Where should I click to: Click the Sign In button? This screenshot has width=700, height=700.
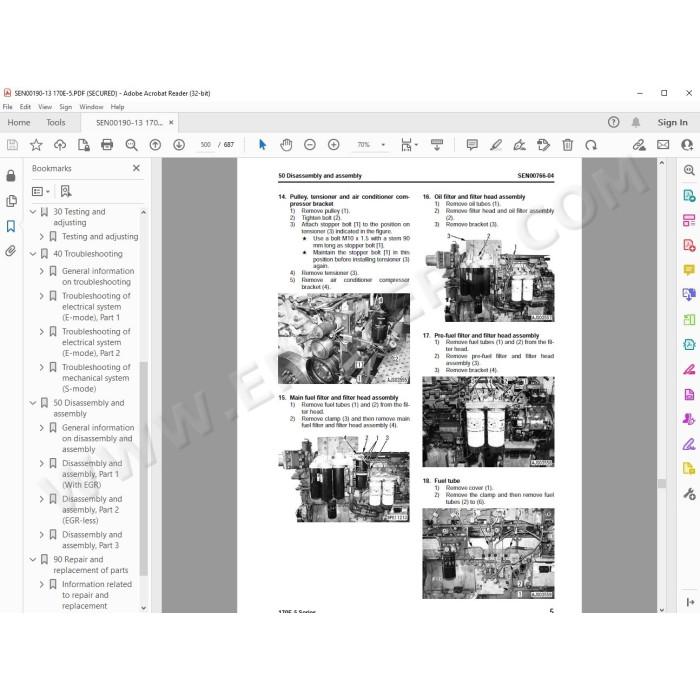(672, 122)
